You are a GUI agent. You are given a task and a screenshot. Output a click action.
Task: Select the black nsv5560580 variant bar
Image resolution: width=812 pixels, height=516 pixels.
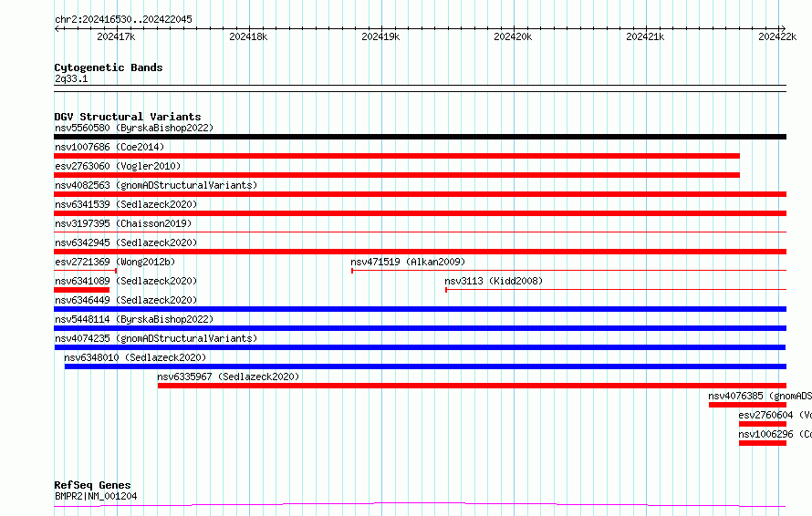(x=420, y=137)
